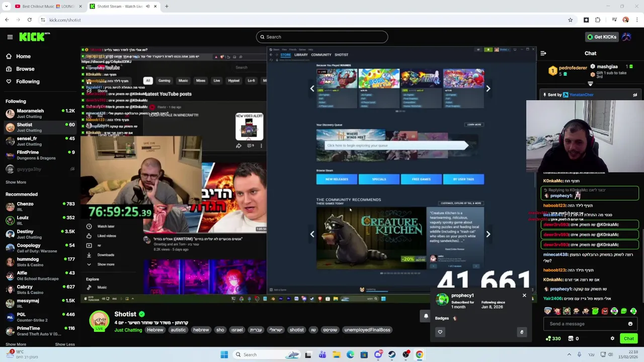Open the Windows Start menu
This screenshot has width=644, height=362.
(x=224, y=354)
